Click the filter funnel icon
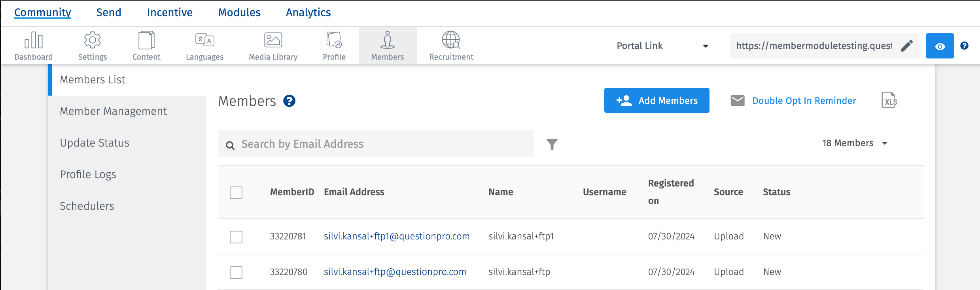The image size is (980, 290). (552, 144)
